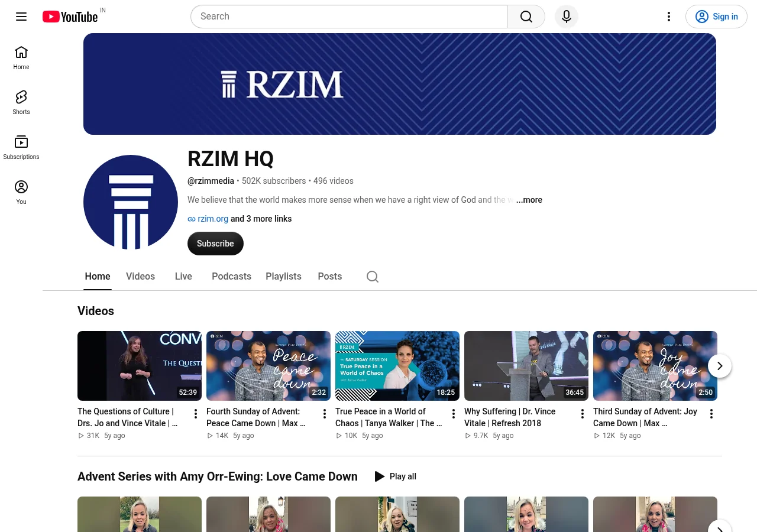The image size is (757, 532).
Task: Play all Advent Series videos
Action: click(x=396, y=476)
